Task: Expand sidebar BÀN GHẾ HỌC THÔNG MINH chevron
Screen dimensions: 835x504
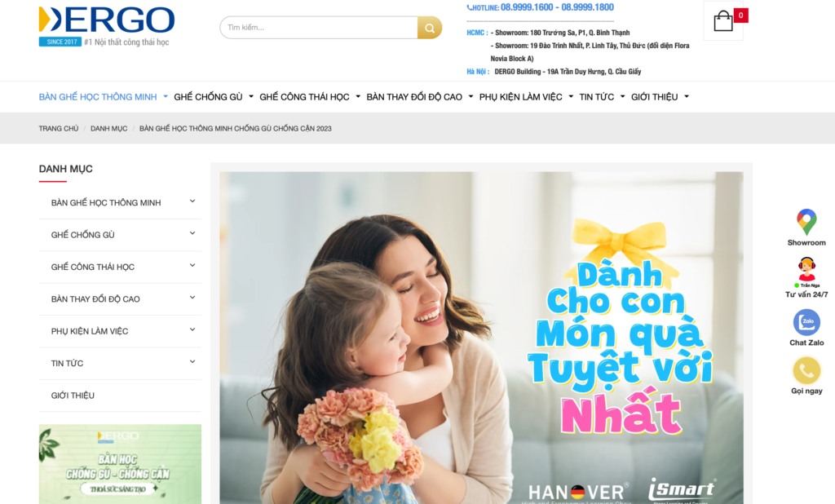Action: coord(192,201)
